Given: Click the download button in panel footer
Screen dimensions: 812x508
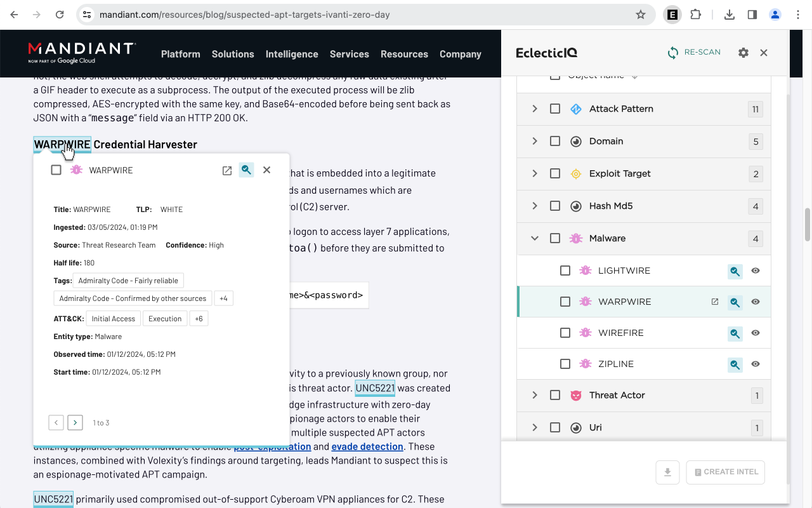Looking at the screenshot, I should (x=667, y=472).
